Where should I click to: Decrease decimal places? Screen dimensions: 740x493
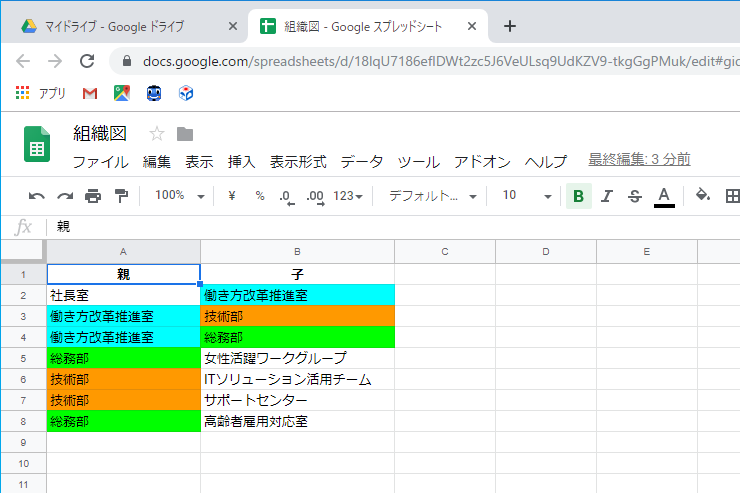[286, 197]
